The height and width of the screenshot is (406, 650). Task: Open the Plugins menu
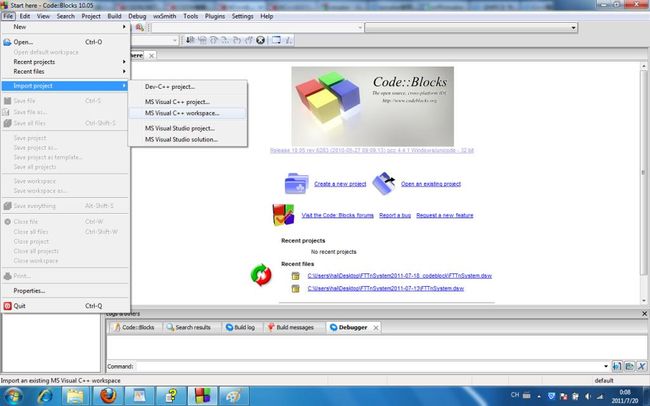click(x=215, y=16)
